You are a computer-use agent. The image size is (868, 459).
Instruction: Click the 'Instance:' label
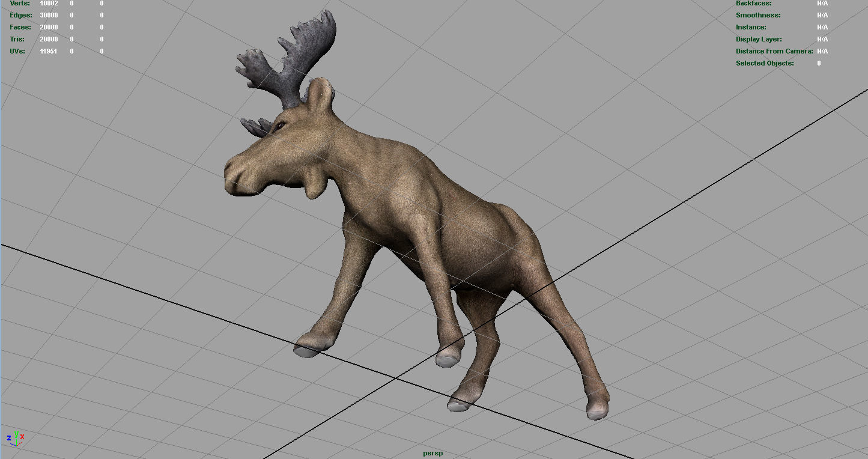[x=751, y=27]
